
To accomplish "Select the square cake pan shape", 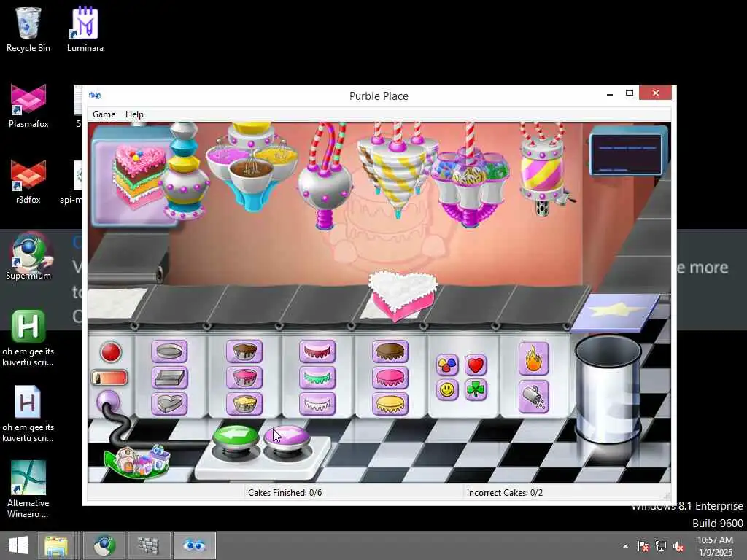I will [169, 378].
